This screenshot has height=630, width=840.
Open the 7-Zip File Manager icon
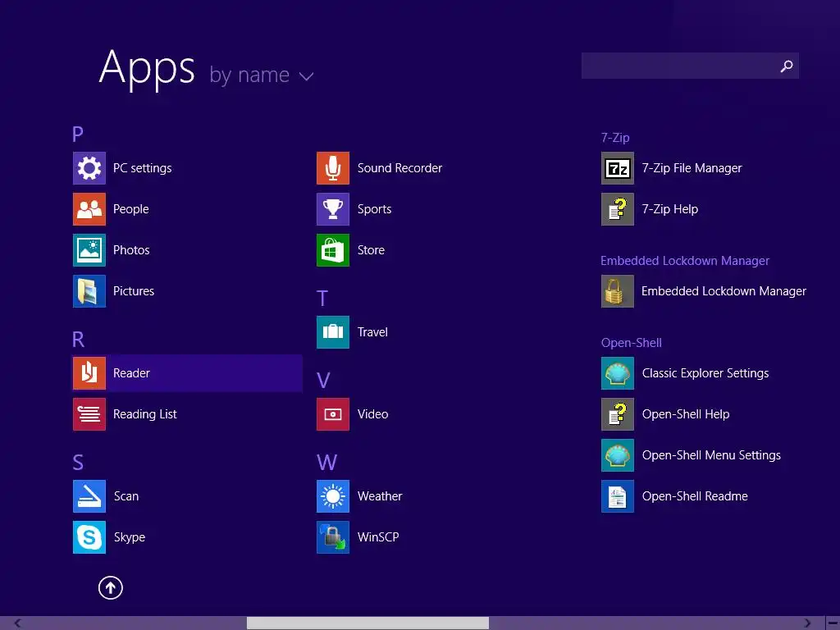(617, 168)
